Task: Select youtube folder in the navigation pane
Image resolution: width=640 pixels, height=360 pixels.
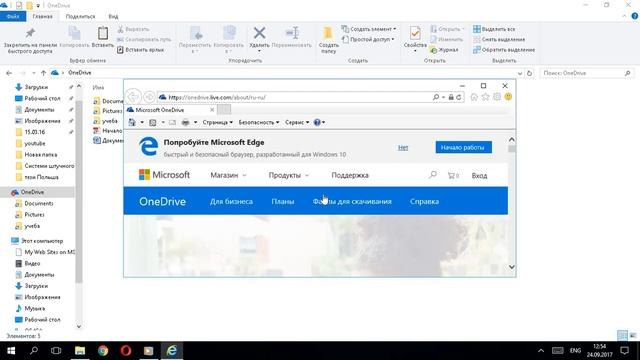Action: pos(35,143)
